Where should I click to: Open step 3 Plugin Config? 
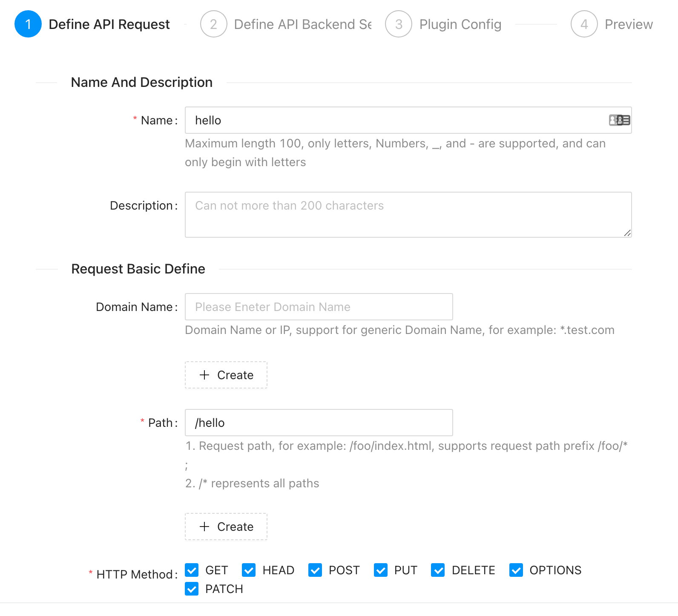(x=443, y=24)
